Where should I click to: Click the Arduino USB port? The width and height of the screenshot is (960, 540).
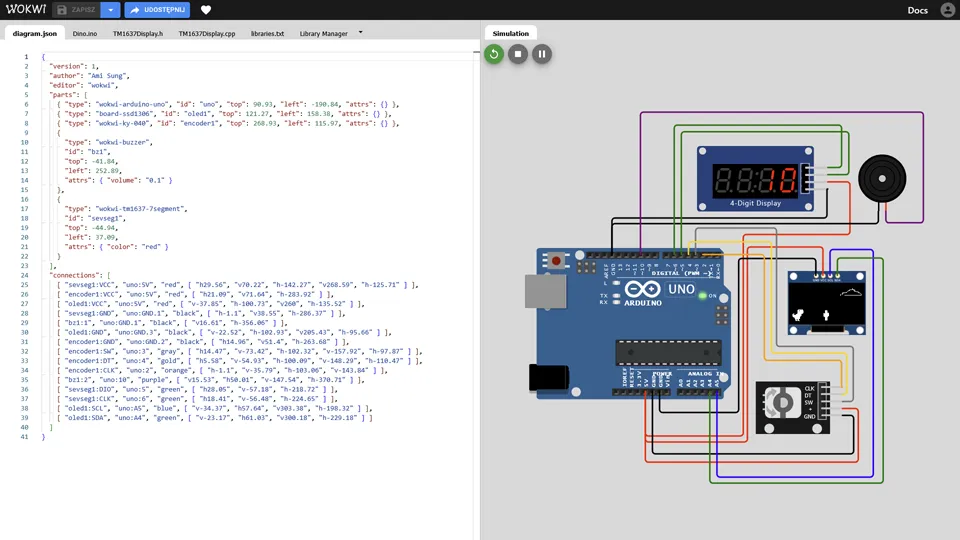tap(545, 291)
